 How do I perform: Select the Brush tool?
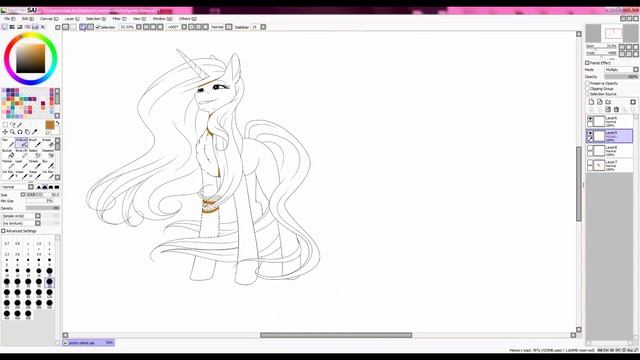coord(35,143)
